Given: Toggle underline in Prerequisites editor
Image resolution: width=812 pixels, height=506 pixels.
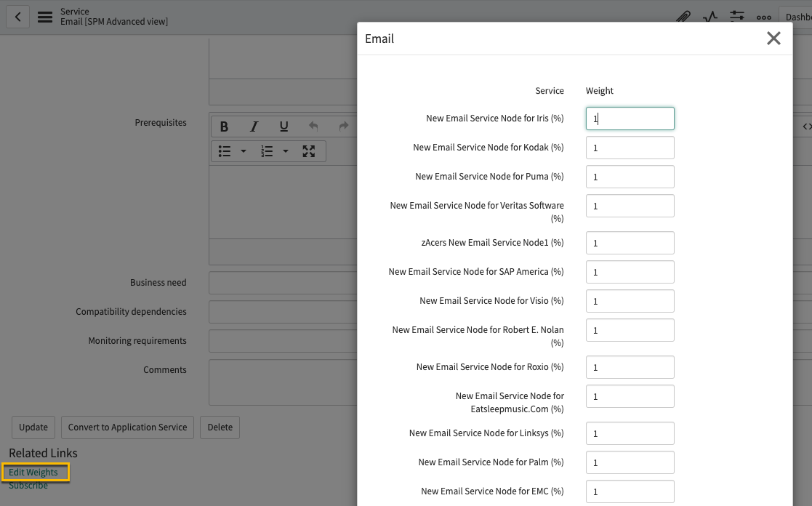Looking at the screenshot, I should click(284, 126).
